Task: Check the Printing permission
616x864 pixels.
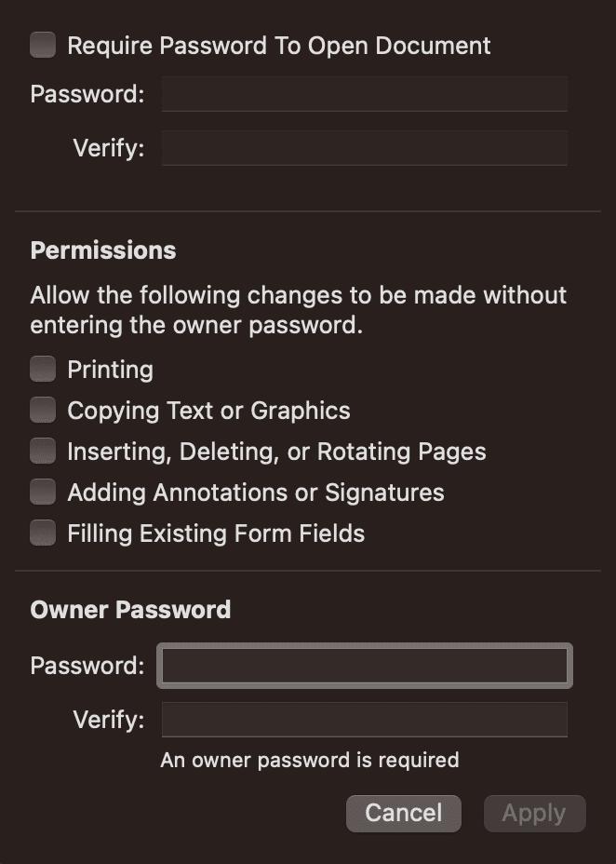Action: (x=43, y=369)
